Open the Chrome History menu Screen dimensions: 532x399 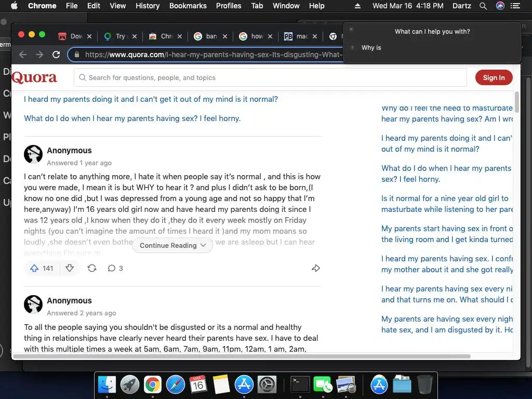coord(148,6)
